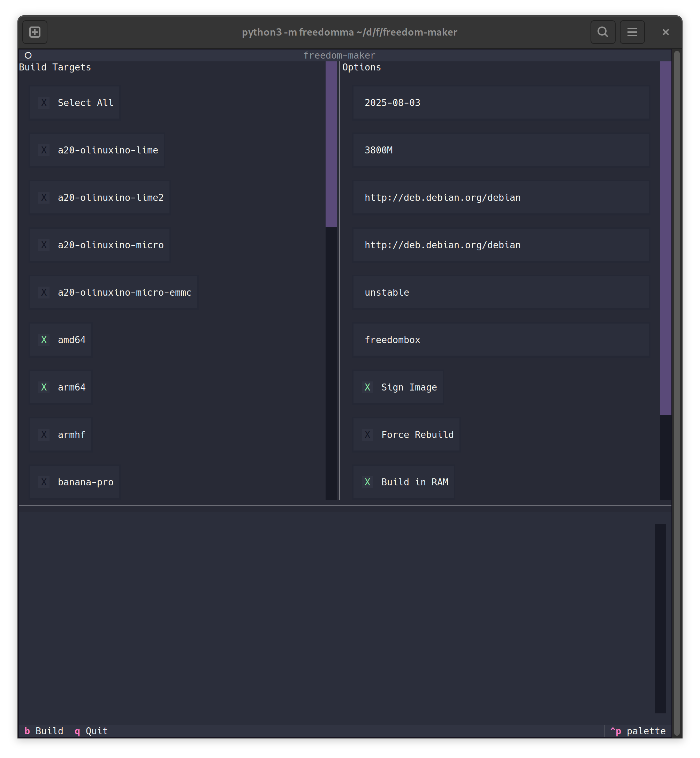Edit the distribution field showing unstable
Screen dimensions: 700x758
click(501, 292)
